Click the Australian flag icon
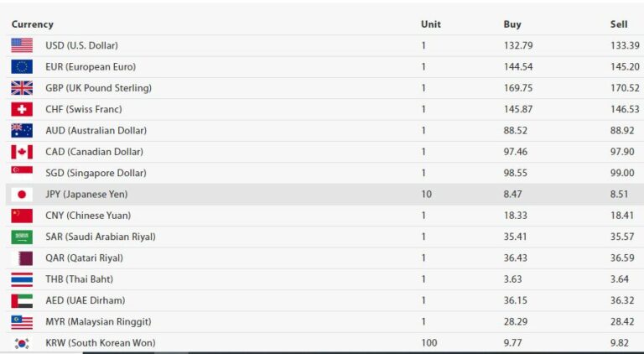 point(22,130)
